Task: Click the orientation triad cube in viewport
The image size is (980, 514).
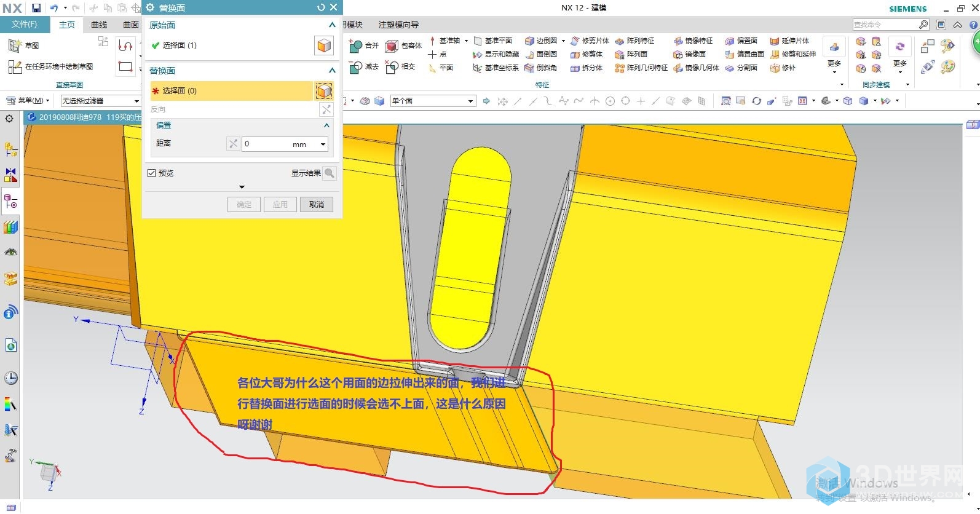Action: pyautogui.click(x=48, y=472)
